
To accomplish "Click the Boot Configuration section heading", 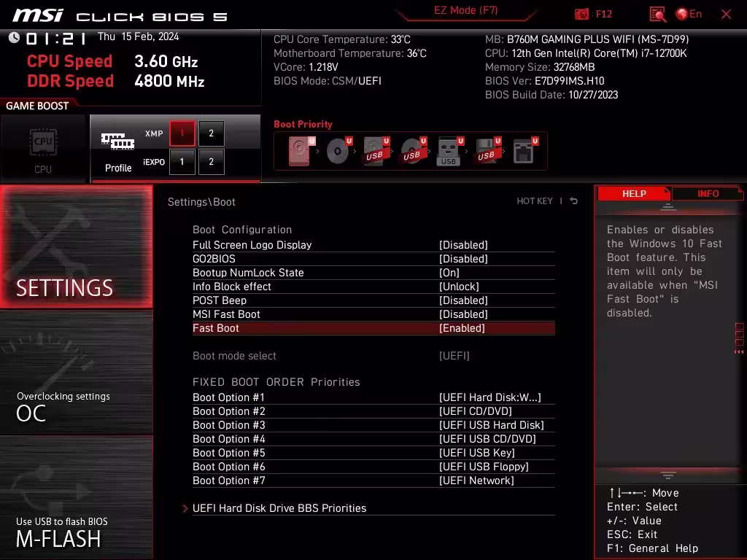I will [x=242, y=230].
